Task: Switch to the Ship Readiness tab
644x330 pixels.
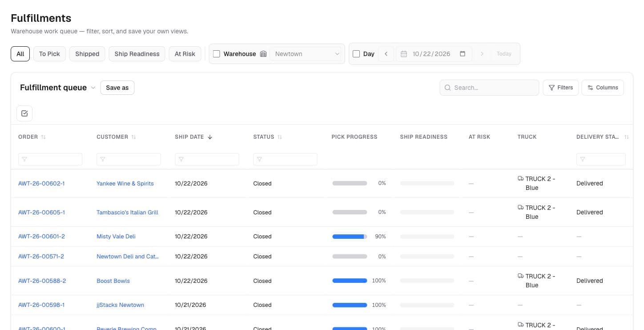Action: [x=137, y=54]
